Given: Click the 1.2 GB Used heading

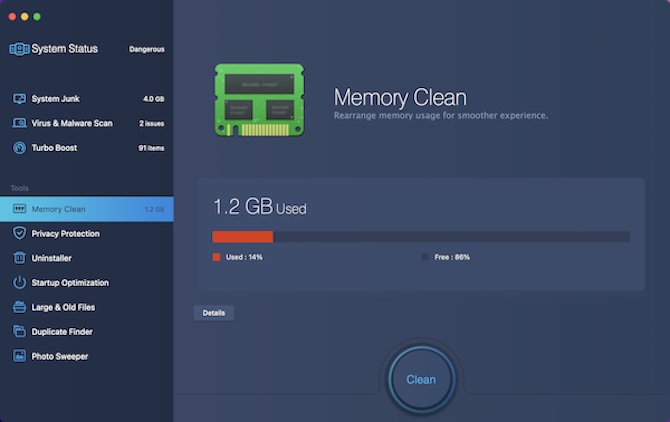Looking at the screenshot, I should point(260,207).
